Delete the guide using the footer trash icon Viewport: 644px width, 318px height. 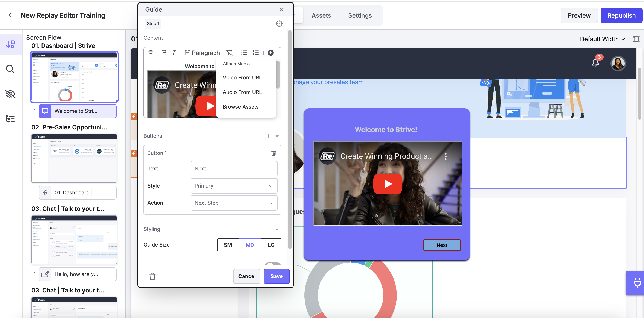(x=152, y=276)
